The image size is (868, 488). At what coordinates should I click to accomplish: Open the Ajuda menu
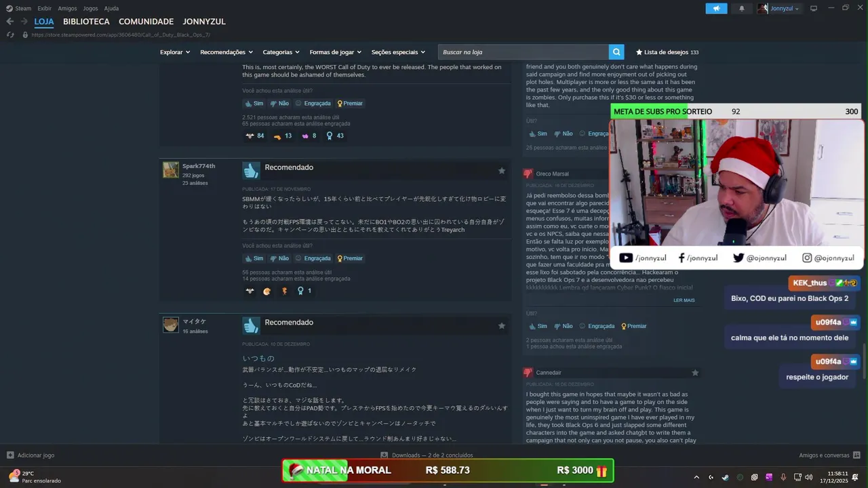coord(111,8)
